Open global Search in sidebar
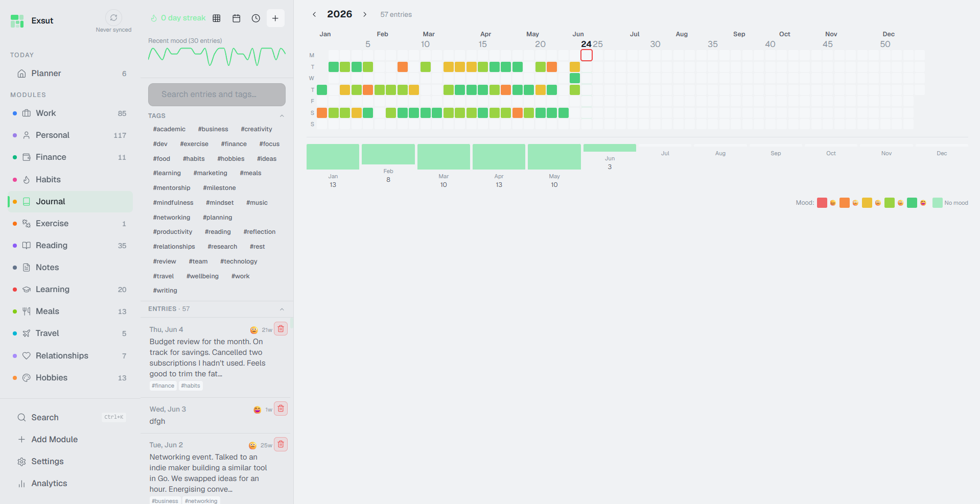The height and width of the screenshot is (504, 980). pos(70,418)
